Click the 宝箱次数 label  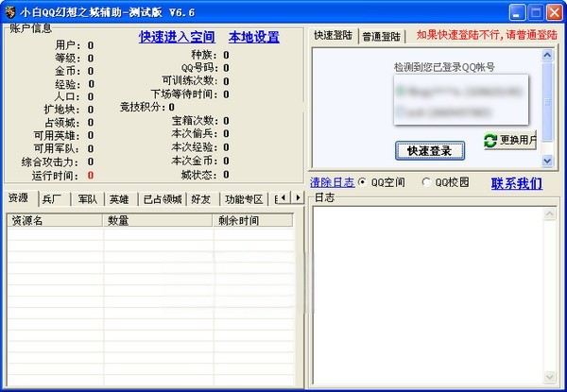point(194,121)
